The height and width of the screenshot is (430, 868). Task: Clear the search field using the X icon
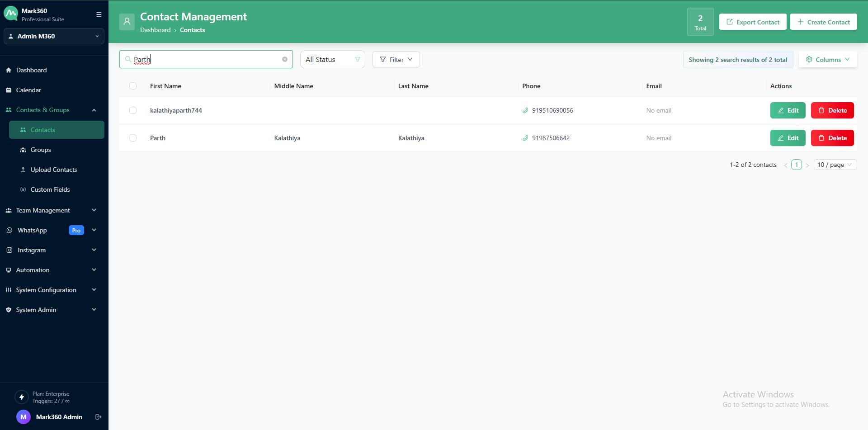[285, 59]
